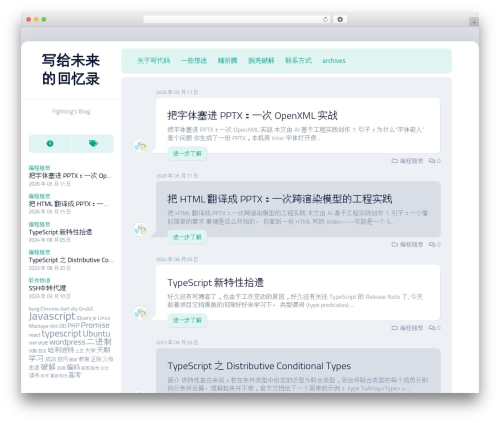Open the tags icon tab in sidebar
The width and height of the screenshot is (500, 423).
point(93,143)
